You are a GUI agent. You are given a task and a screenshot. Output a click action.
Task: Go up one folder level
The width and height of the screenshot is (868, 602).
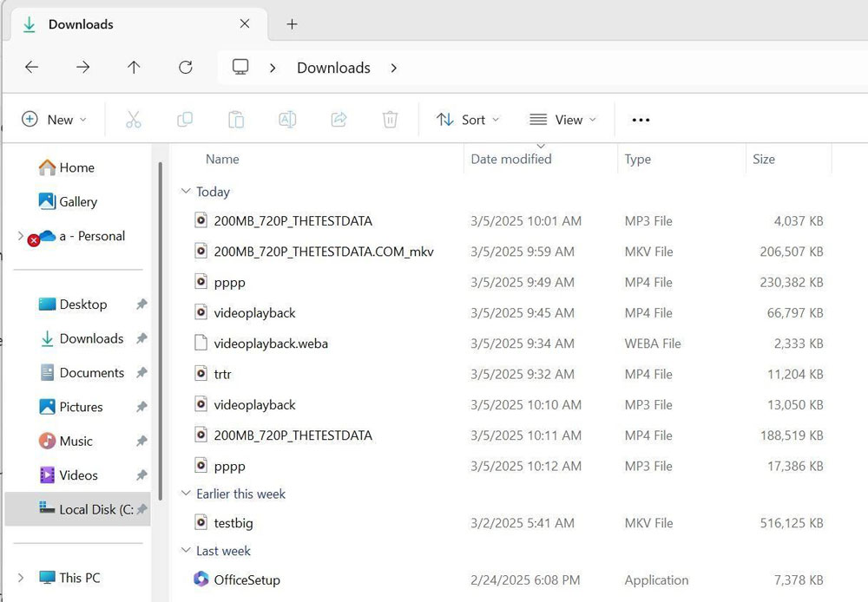click(x=134, y=68)
